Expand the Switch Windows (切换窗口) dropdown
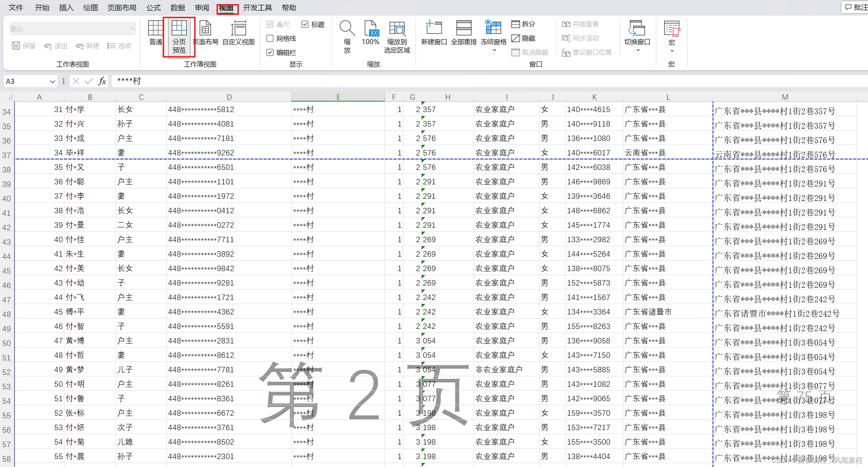 (637, 50)
